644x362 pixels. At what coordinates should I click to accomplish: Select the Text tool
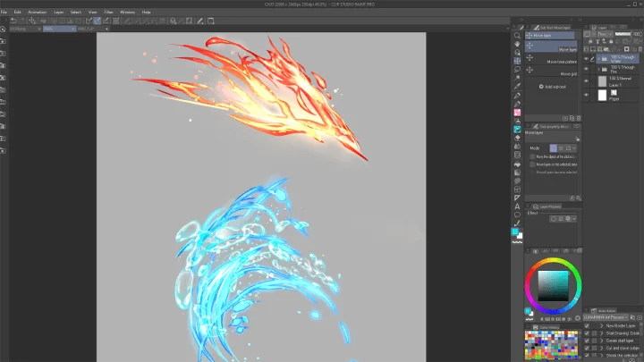(517, 206)
